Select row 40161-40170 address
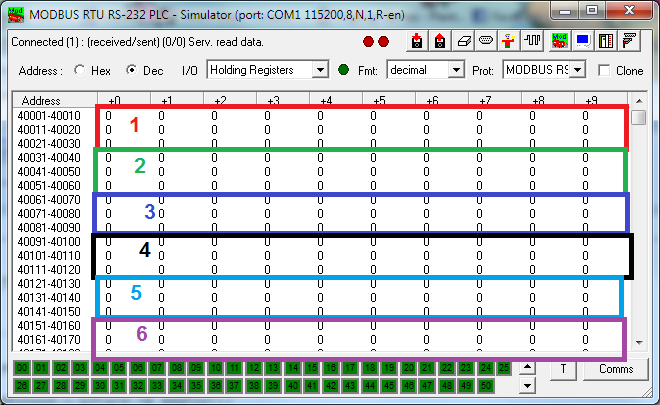 [x=49, y=340]
